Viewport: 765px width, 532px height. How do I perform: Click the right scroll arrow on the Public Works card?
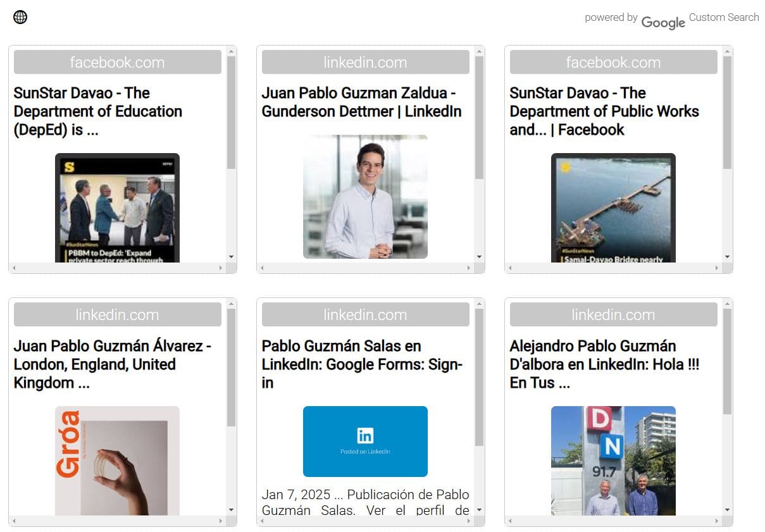[x=717, y=268]
